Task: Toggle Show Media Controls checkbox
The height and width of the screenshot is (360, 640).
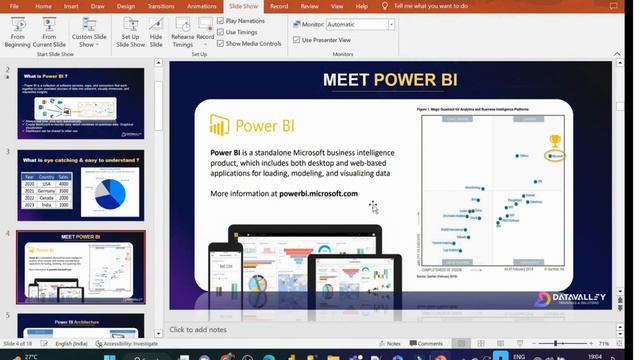Action: pyautogui.click(x=221, y=43)
